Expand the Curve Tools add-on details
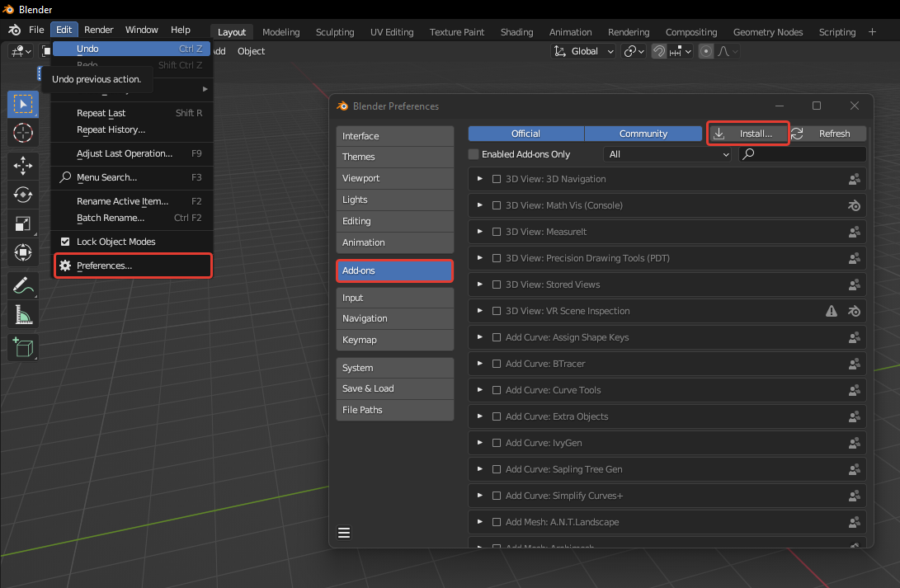The image size is (900, 588). coord(480,390)
